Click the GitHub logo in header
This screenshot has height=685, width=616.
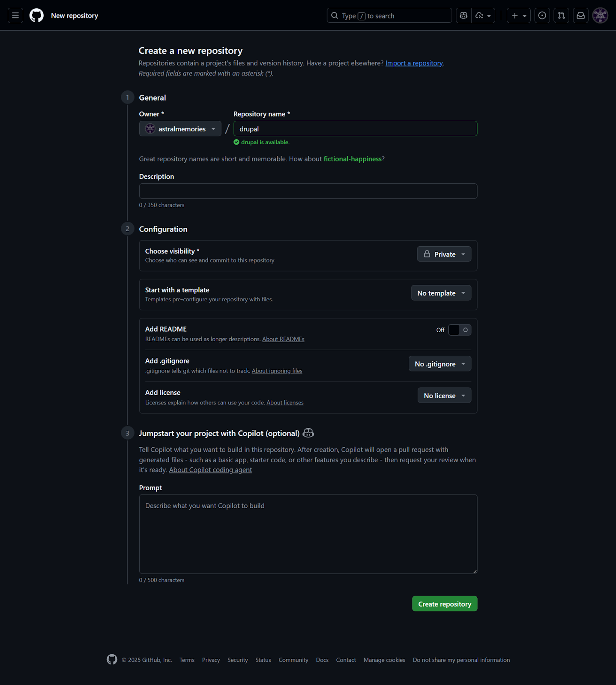pos(36,16)
